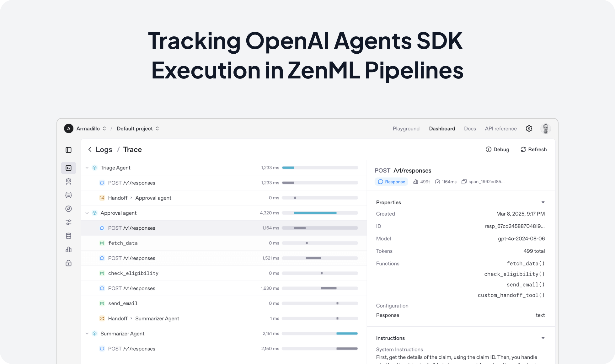Screen dimensions: 615x364
Task: Collapse the Triage Agent trace group
Action: (x=87, y=168)
